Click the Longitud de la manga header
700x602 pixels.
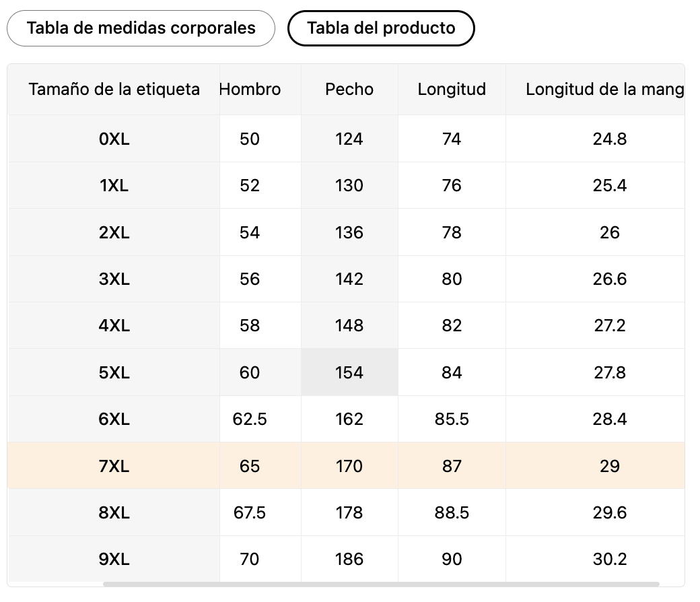(604, 90)
